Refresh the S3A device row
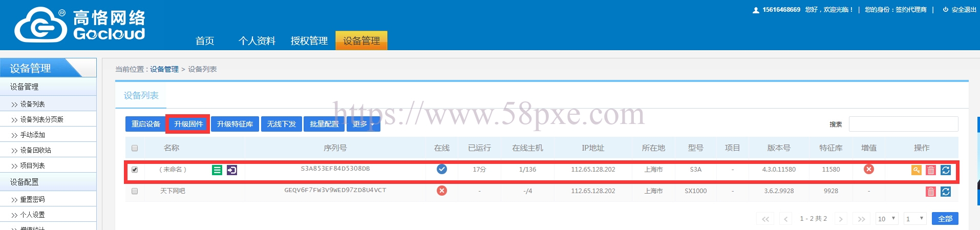 coord(946,170)
